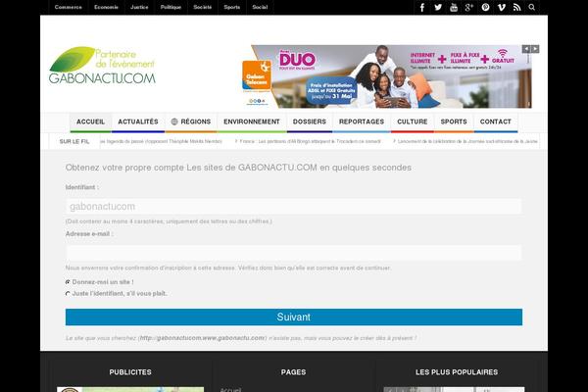Screen dimensions: 588x392
Task: Click the 'PAGES' footer heading
Action: pyautogui.click(x=293, y=372)
